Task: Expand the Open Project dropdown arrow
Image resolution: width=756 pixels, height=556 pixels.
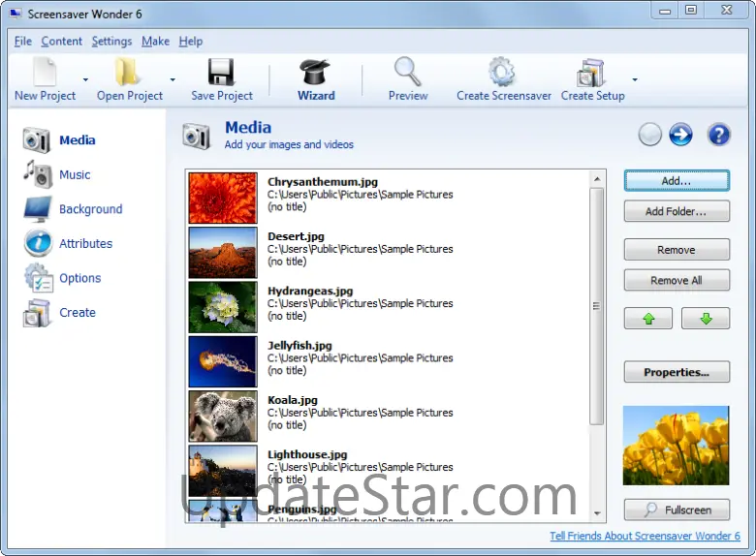Action: 173,80
